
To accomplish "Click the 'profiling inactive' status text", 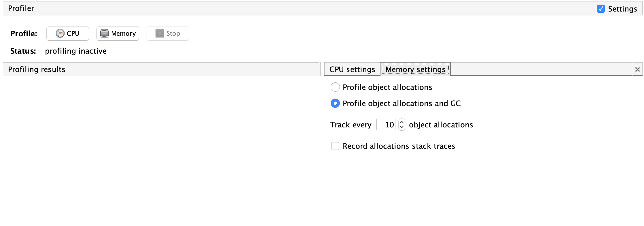I will (x=76, y=51).
